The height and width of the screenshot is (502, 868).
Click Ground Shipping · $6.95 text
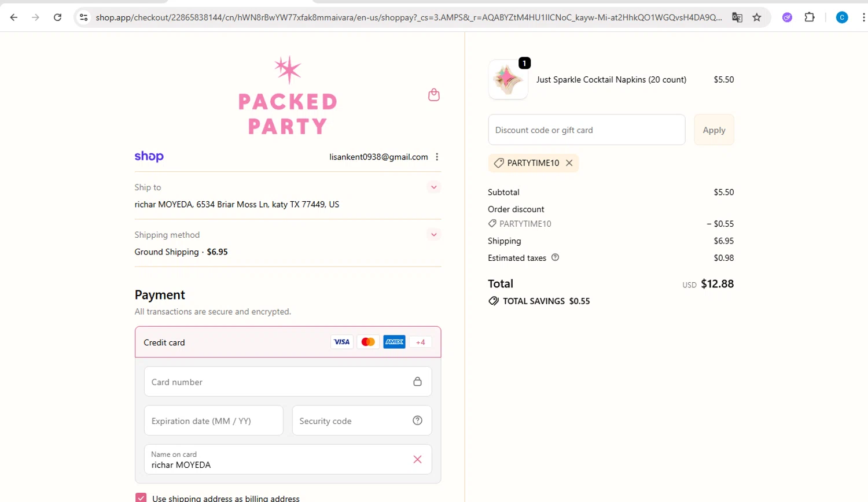tap(181, 252)
